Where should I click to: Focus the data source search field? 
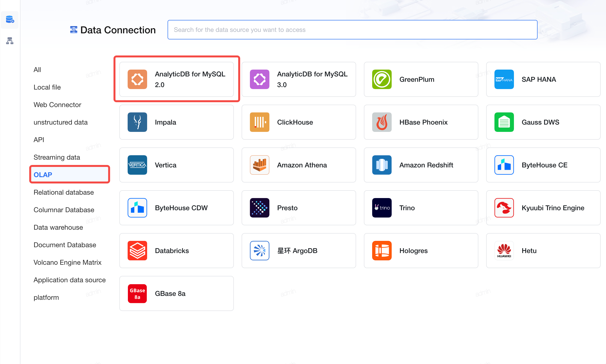pos(352,30)
